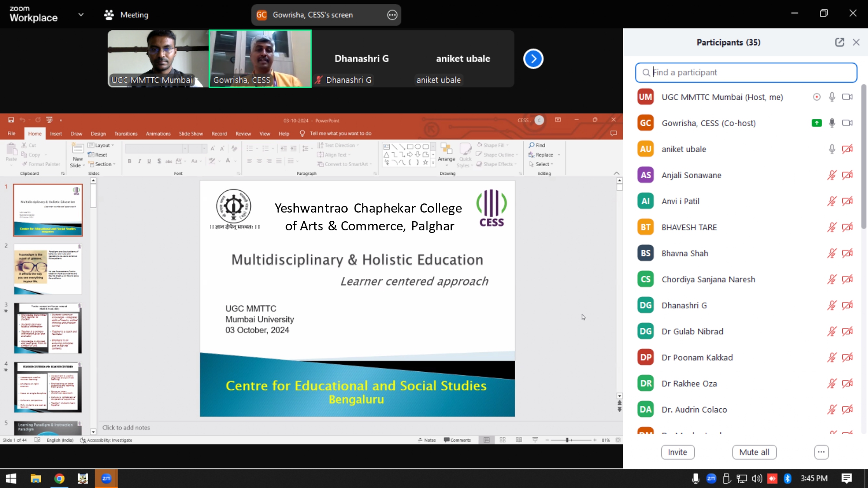Click the recording indicator for UGC MMTTC Mumbai
The height and width of the screenshot is (488, 868).
[x=816, y=97]
